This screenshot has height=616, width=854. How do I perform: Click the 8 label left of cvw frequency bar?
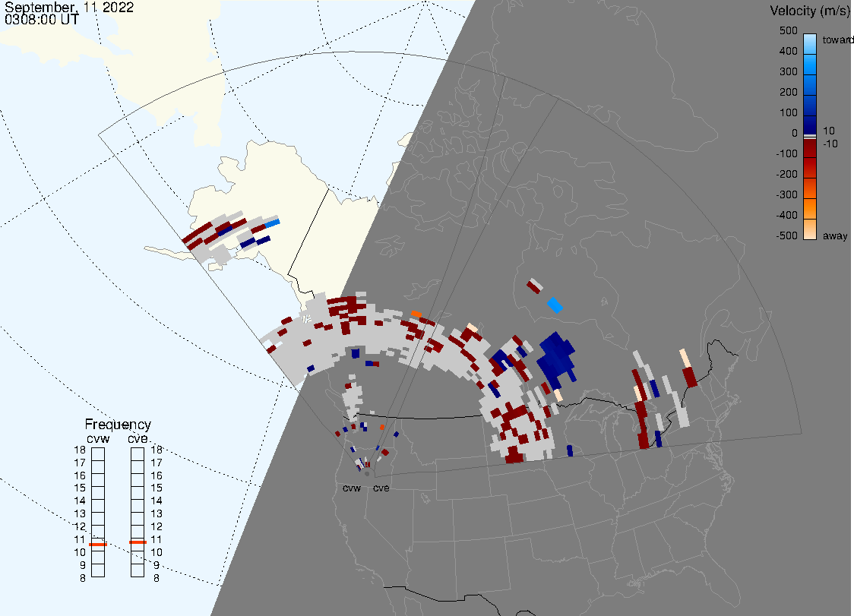tap(83, 579)
